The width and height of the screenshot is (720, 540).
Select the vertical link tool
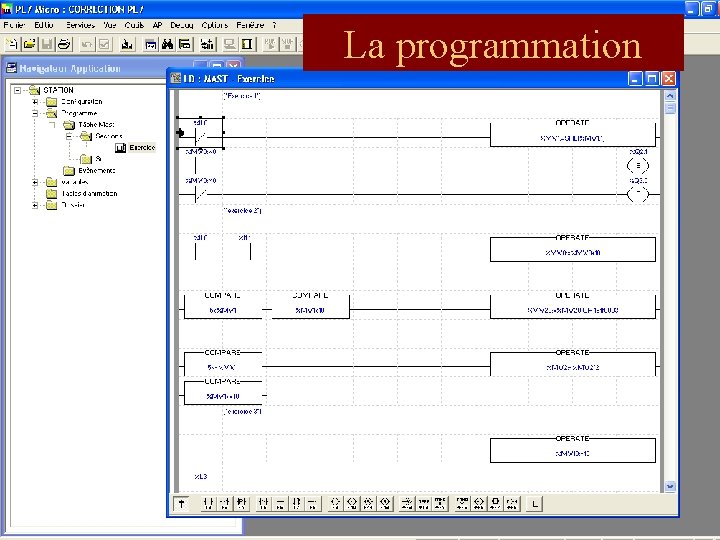click(296, 504)
